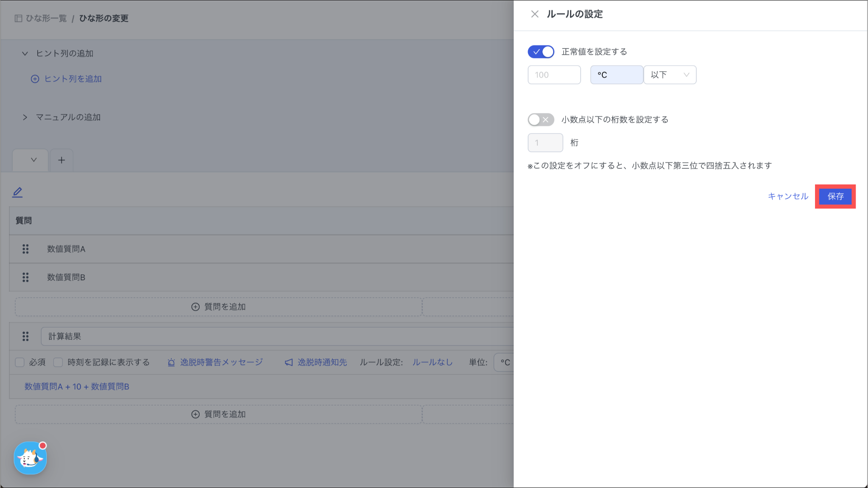Click the pencil edit icon
Image resolution: width=868 pixels, height=488 pixels.
coord(17,192)
